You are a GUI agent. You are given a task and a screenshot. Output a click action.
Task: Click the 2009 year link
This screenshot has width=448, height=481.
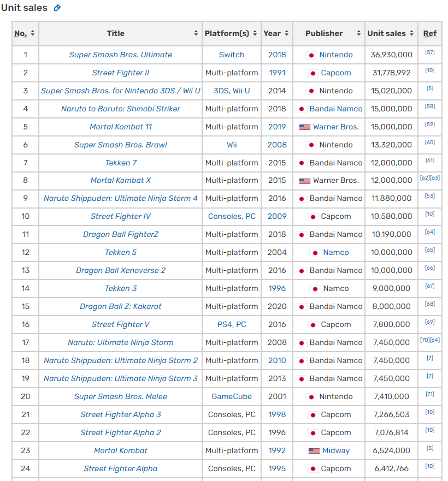pyautogui.click(x=277, y=216)
